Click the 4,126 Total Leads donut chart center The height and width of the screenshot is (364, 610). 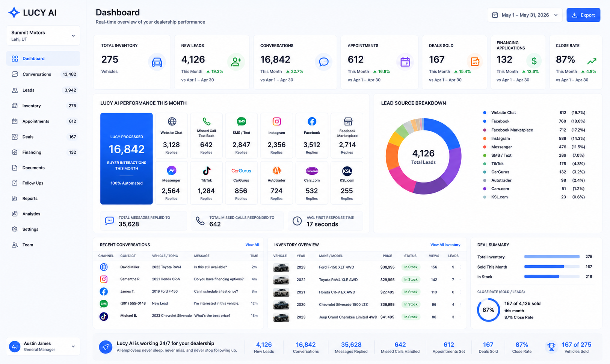coord(423,157)
